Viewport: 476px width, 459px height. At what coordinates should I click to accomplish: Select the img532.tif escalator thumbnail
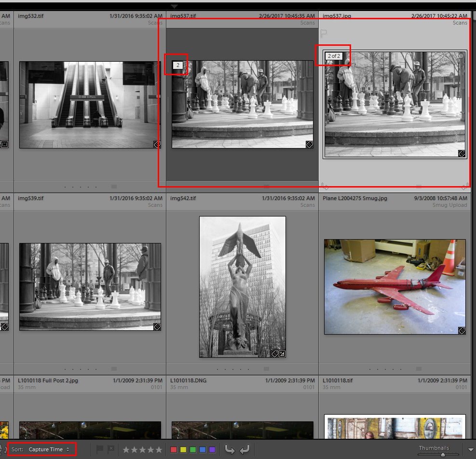[90, 105]
